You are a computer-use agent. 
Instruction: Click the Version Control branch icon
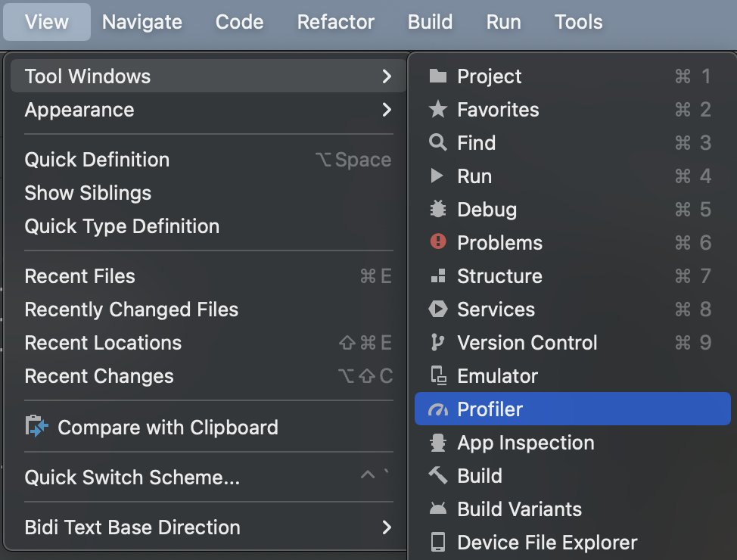(x=437, y=343)
